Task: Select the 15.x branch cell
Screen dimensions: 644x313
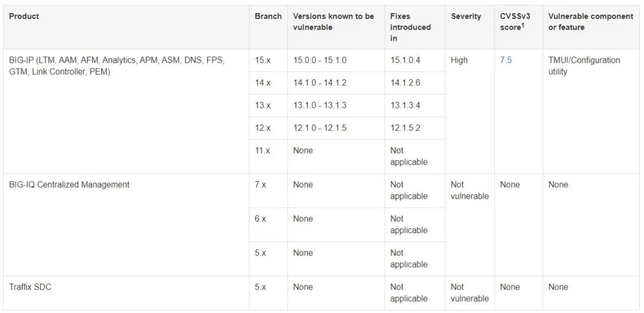Action: [x=262, y=60]
